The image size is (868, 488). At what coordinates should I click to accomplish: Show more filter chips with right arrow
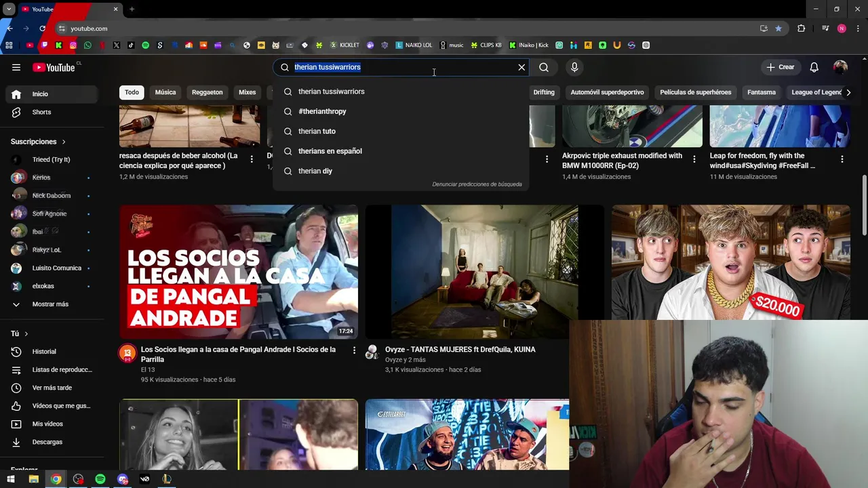pos(848,92)
